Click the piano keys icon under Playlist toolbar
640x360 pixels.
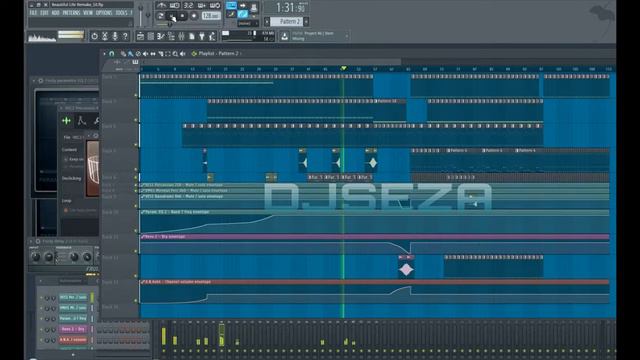[x=135, y=62]
